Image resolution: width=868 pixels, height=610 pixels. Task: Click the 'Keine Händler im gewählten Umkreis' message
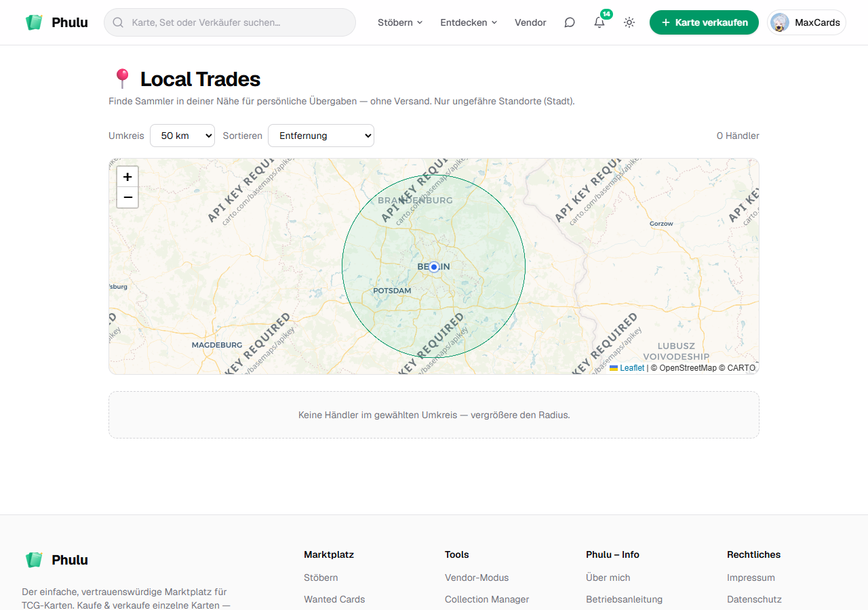pyautogui.click(x=434, y=415)
